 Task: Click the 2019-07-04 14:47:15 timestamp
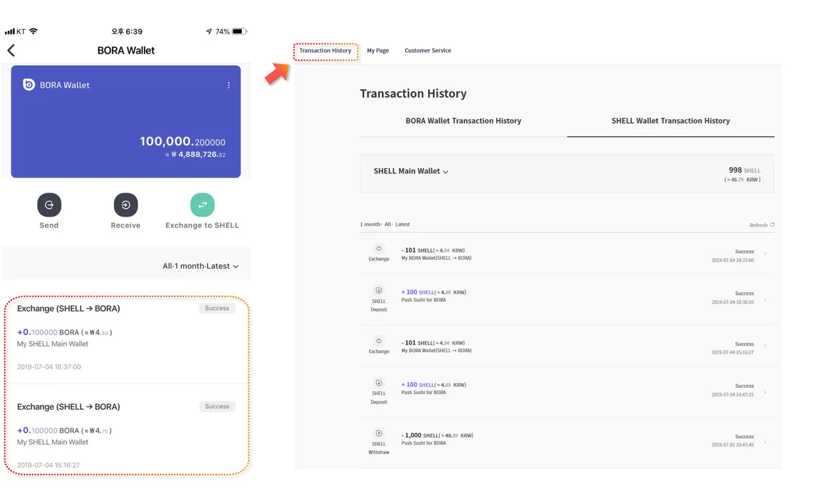pos(733,395)
